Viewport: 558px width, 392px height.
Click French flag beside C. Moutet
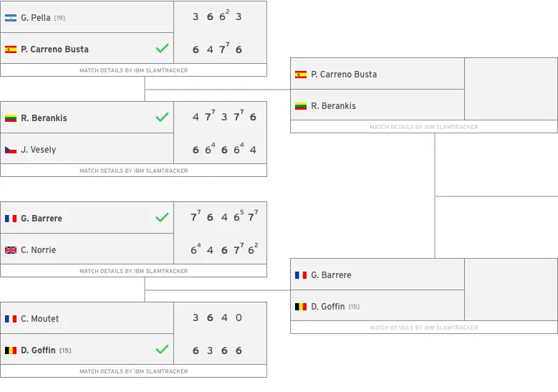(11, 319)
